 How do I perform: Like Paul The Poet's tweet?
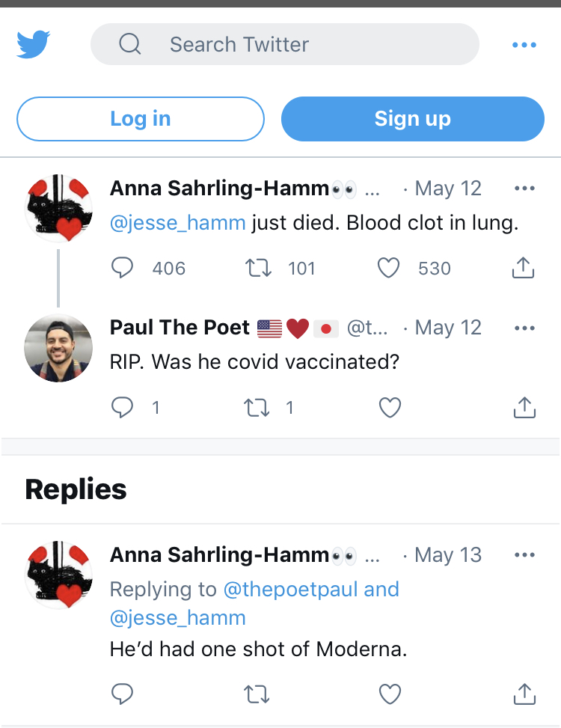pos(390,407)
